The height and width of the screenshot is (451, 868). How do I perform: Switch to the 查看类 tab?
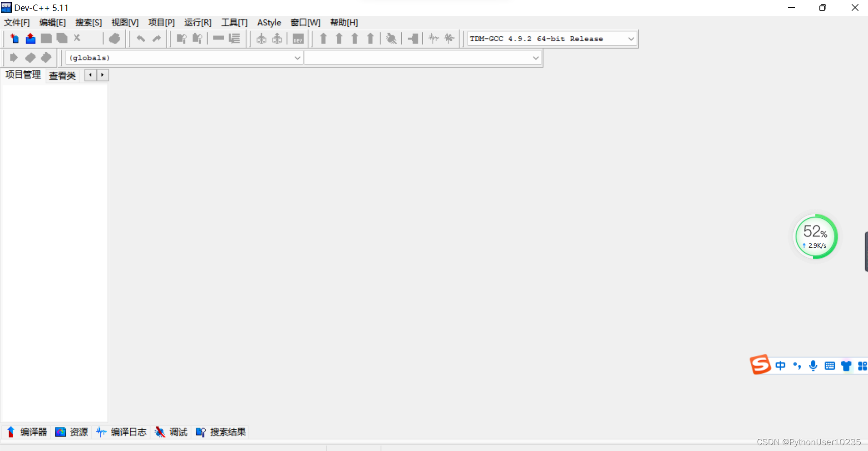pyautogui.click(x=62, y=76)
